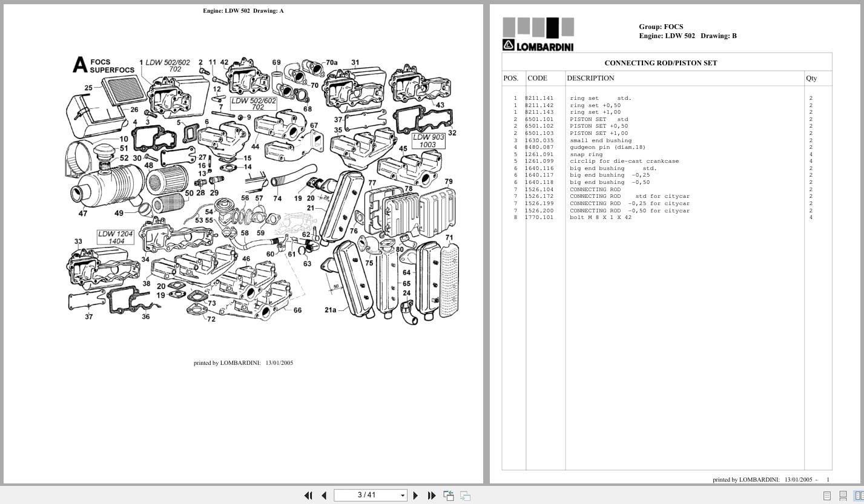
Task: Click the CONNECTING ROD/PISTON SET table title
Action: click(x=661, y=63)
